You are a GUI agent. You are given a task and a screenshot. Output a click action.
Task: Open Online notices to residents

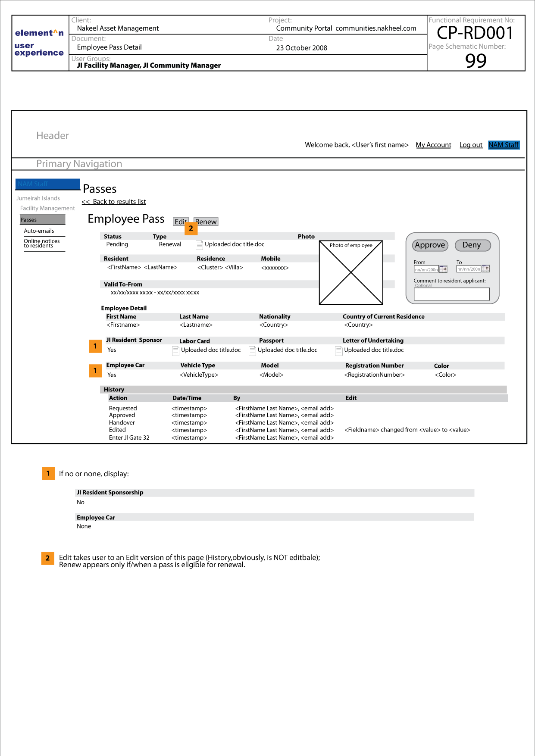42,244
